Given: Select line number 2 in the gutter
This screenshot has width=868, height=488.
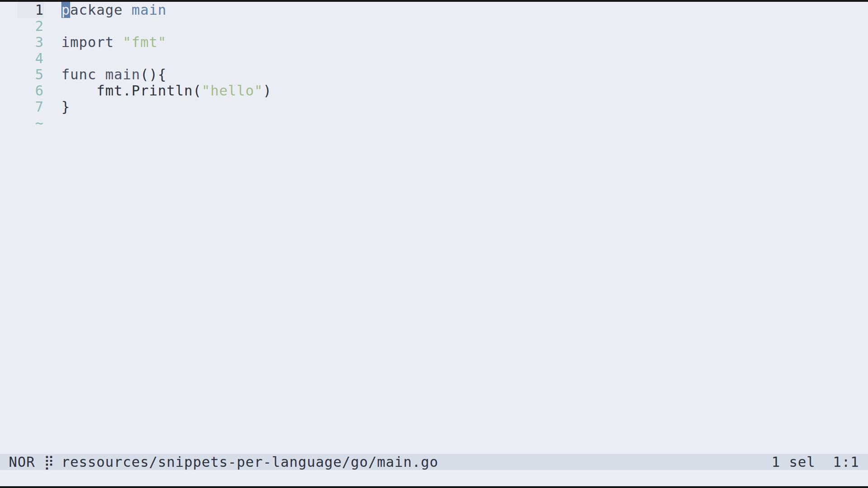Looking at the screenshot, I should [39, 26].
